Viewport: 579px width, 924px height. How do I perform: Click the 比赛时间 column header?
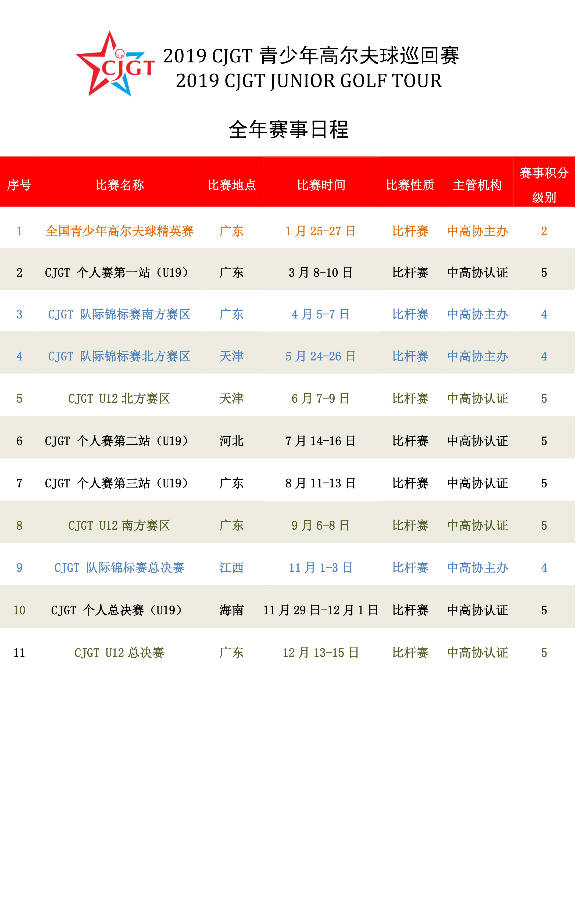pos(321,185)
